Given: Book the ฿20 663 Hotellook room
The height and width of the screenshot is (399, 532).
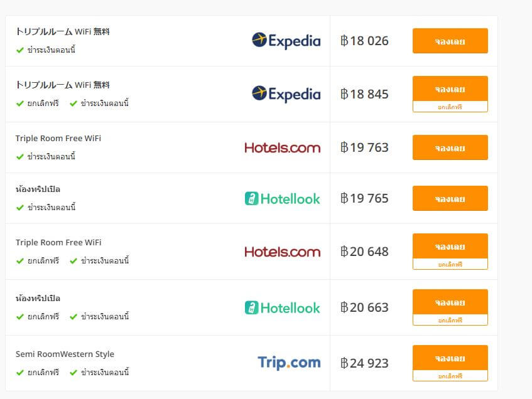Looking at the screenshot, I should coord(450,302).
